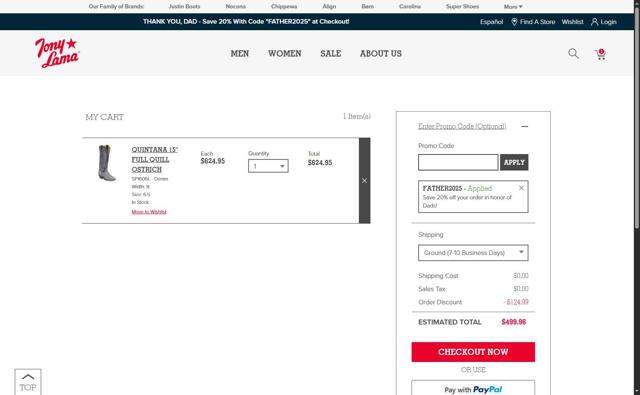This screenshot has height=395, width=640.
Task: Remove Quintana boot with X button
Action: (364, 180)
